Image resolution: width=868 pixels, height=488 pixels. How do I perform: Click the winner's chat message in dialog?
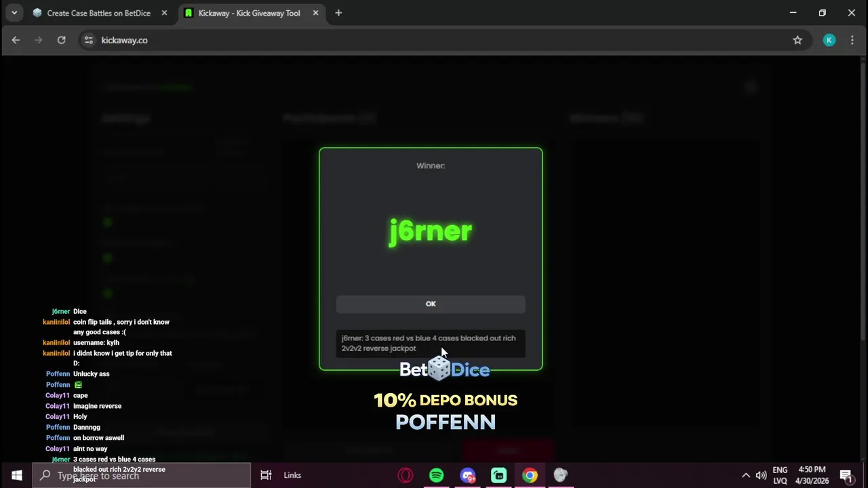coord(431,343)
